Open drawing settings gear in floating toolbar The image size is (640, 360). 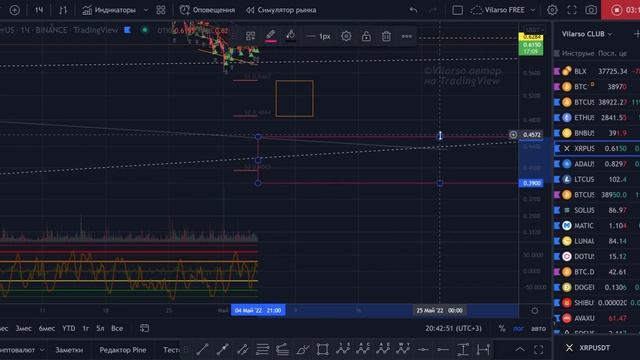coord(346,36)
